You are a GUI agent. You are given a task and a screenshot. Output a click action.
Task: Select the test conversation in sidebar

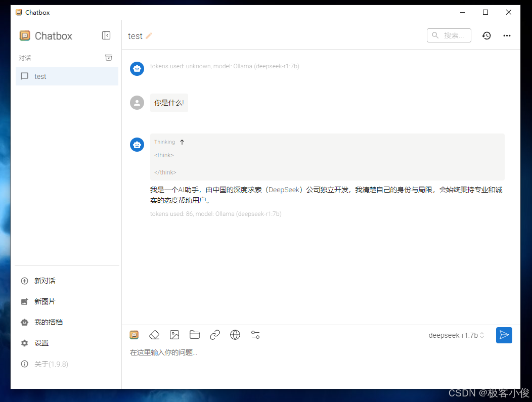tap(67, 76)
